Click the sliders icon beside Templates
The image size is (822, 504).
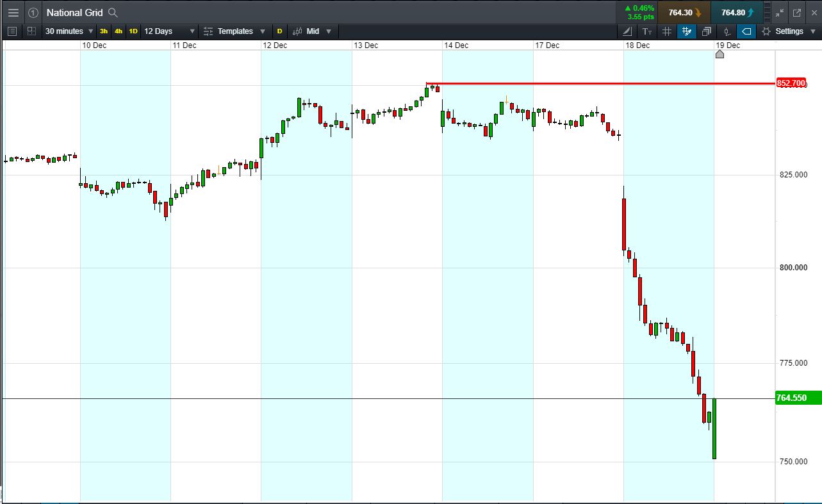coord(208,31)
